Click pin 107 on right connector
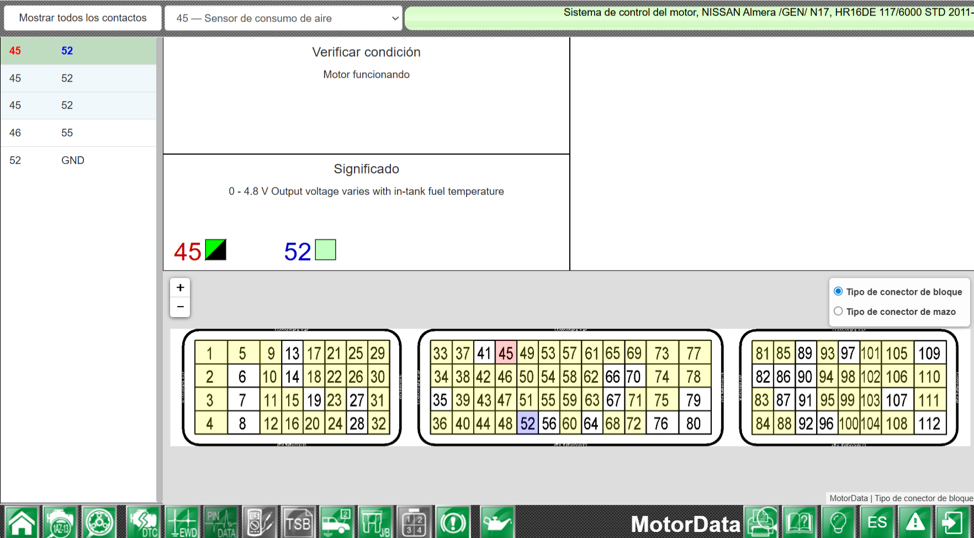This screenshot has height=538, width=974. click(897, 399)
